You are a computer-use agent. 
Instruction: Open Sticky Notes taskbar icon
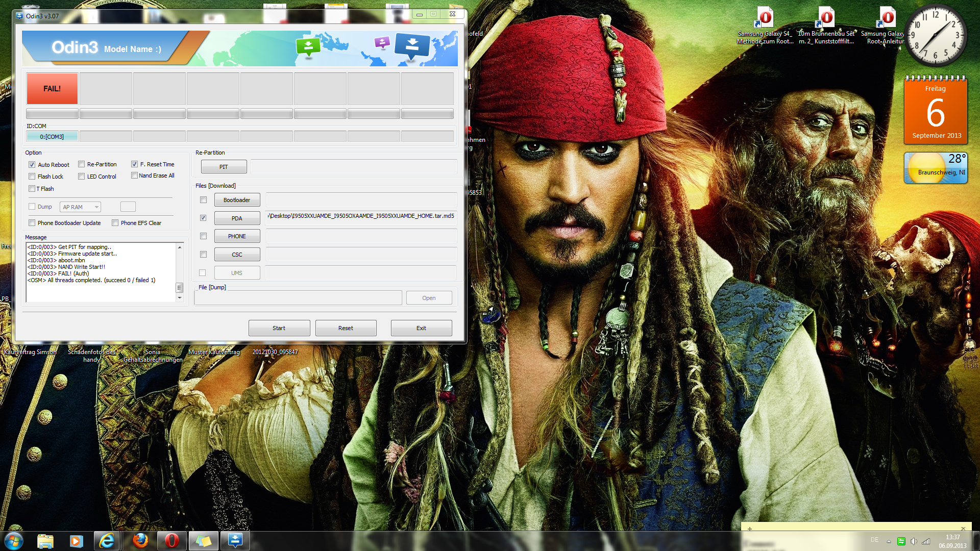(x=203, y=541)
